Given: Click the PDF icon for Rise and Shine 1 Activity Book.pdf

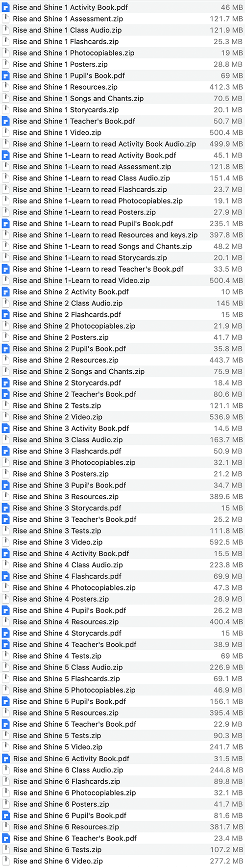Looking at the screenshot, I should [6, 7].
